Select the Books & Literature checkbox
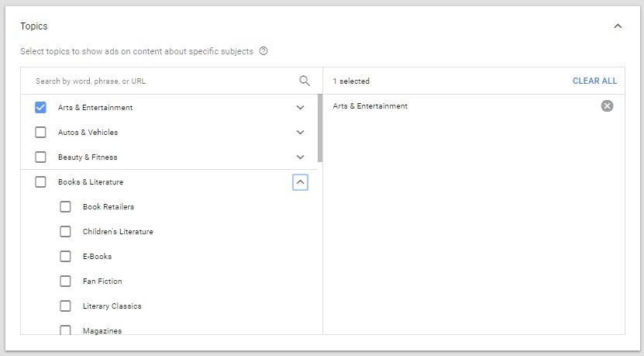Screen dimensions: 644x356 pos(40,181)
